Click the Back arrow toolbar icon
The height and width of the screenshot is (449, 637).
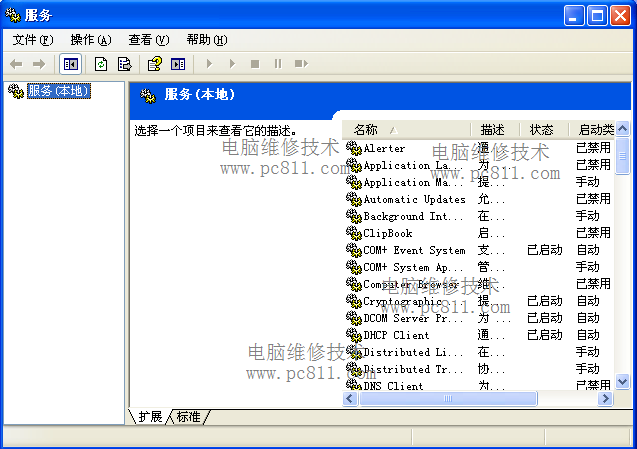(x=16, y=64)
